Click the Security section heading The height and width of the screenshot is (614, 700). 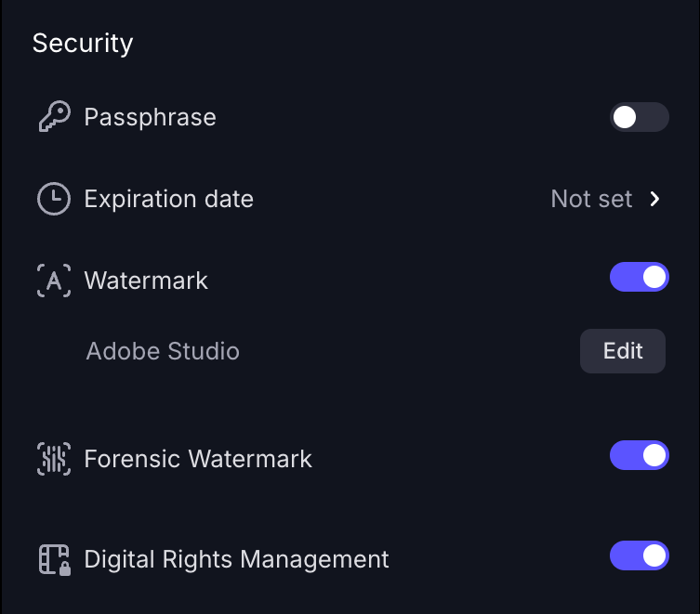tap(83, 43)
